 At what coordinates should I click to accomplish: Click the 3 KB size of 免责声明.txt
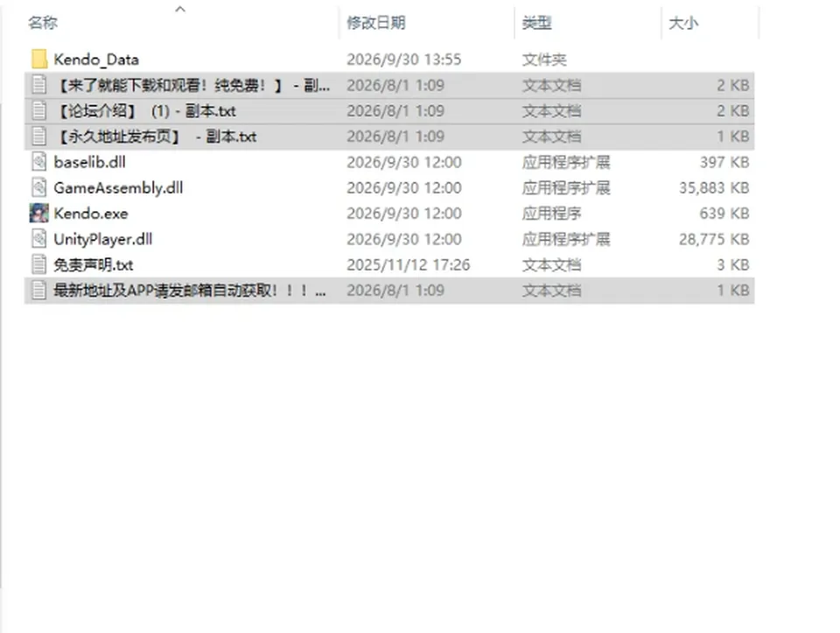733,264
